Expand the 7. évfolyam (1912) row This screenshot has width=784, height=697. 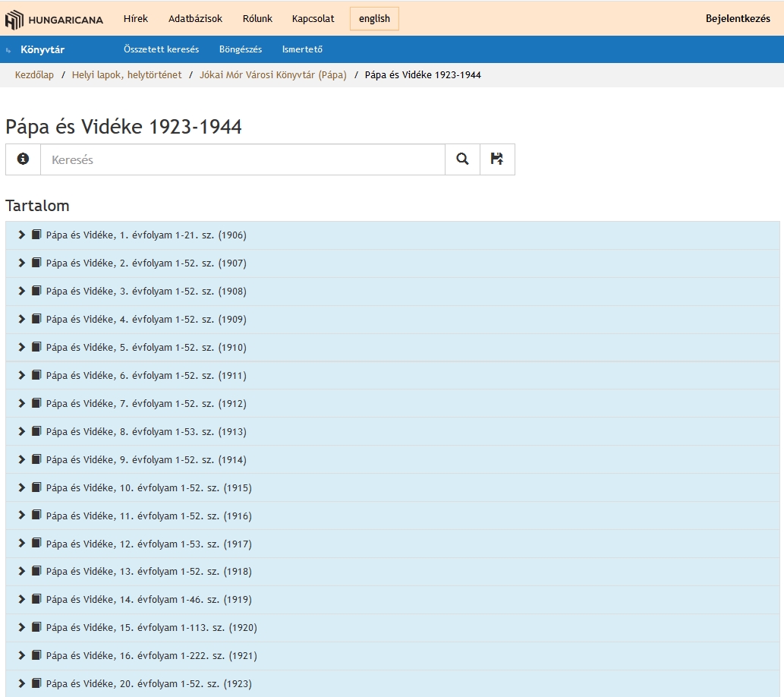click(21, 403)
